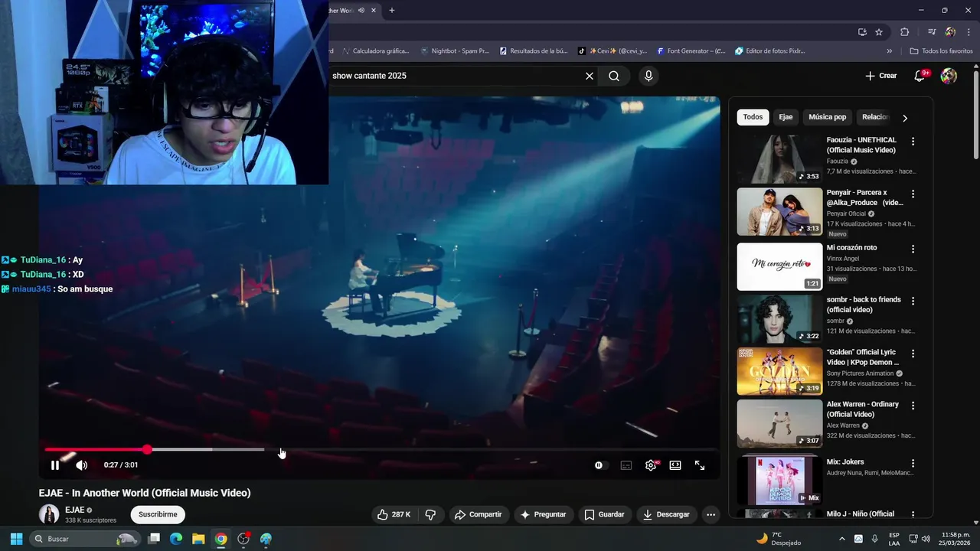Viewport: 980px width, 551px height.
Task: Switch player to theater mode
Action: (x=675, y=465)
